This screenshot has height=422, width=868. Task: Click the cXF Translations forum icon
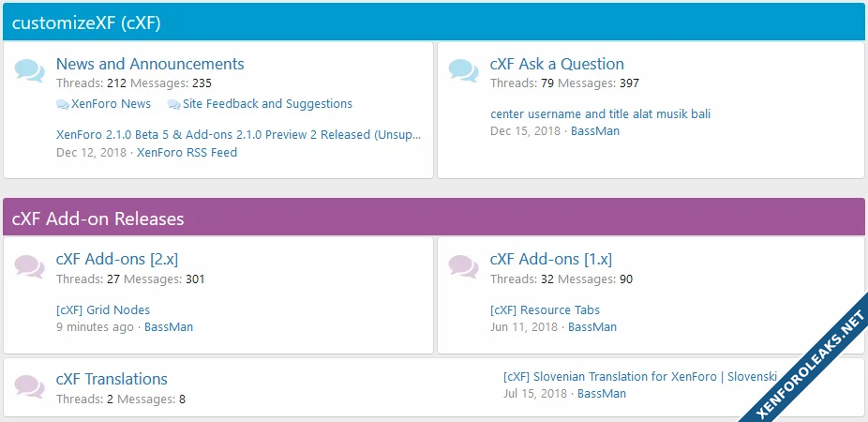point(29,386)
